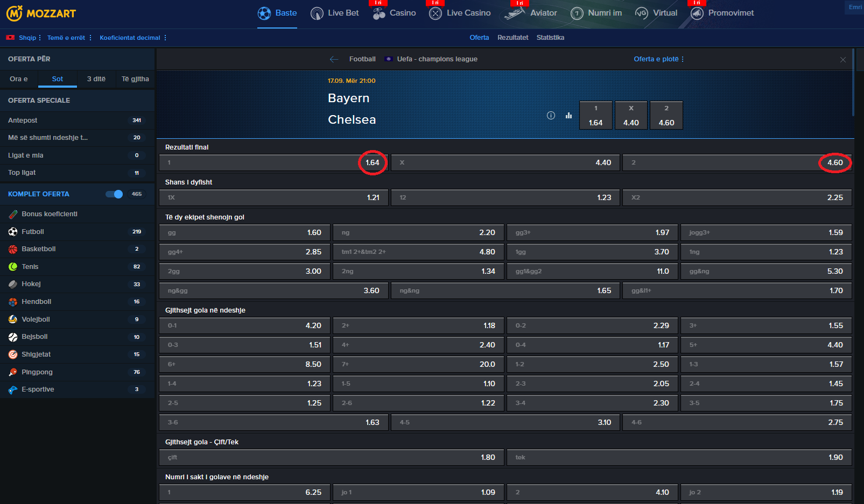Select exact goals jo 2 at 1.19

(x=766, y=492)
